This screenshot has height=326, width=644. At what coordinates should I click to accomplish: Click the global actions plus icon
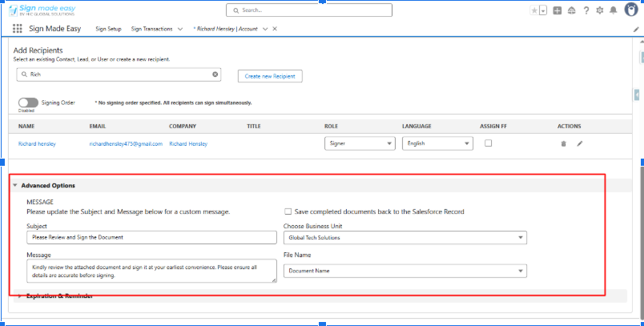(557, 10)
